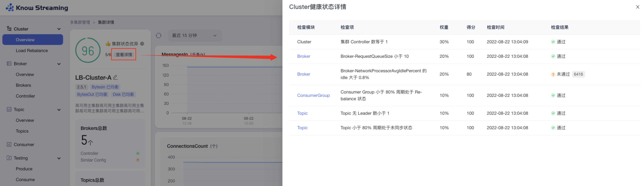This screenshot has height=186, width=644.
Task: Open the Controller menu item
Action: point(25,96)
